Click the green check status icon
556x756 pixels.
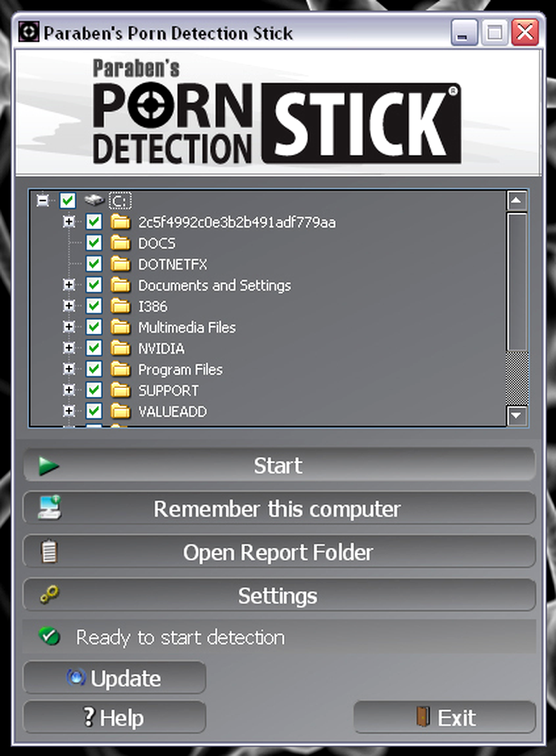pyautogui.click(x=49, y=637)
